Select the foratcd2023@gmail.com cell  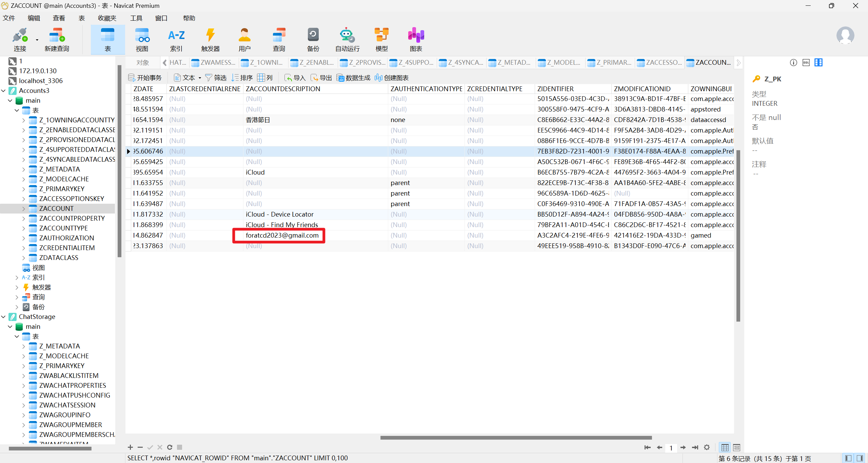[282, 235]
